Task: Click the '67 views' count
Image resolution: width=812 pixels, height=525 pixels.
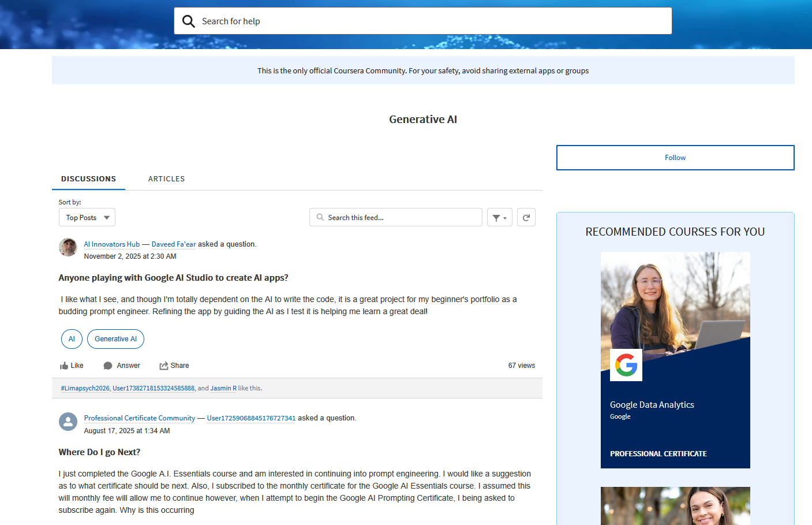Action: (x=522, y=366)
